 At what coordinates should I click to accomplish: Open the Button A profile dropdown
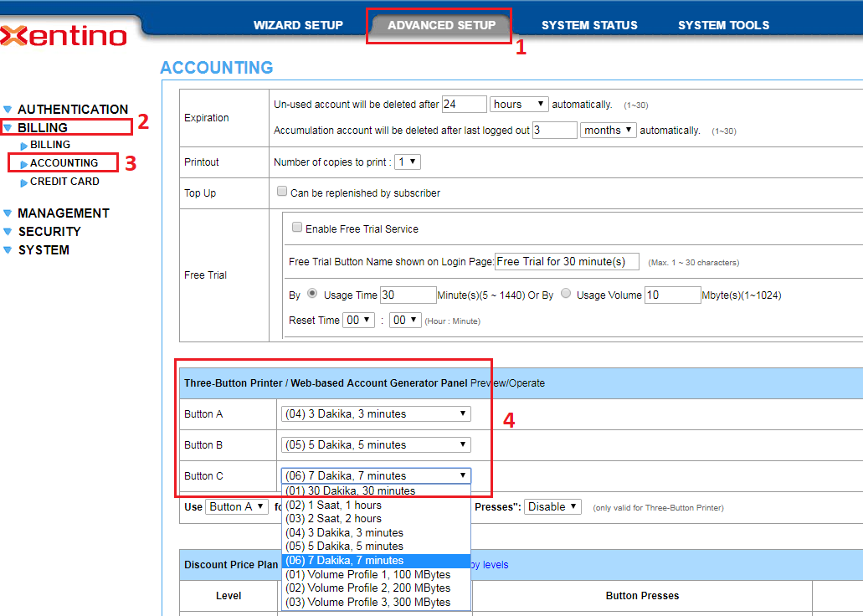(x=376, y=414)
